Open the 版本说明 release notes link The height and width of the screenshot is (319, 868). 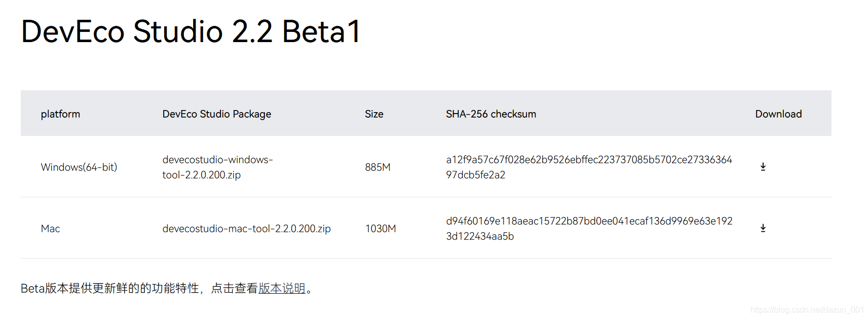[282, 288]
